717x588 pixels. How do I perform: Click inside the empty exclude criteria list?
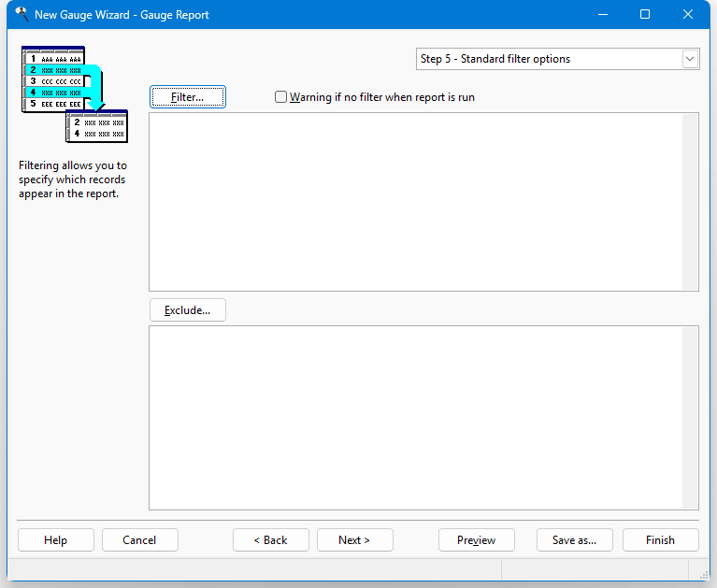coord(415,417)
